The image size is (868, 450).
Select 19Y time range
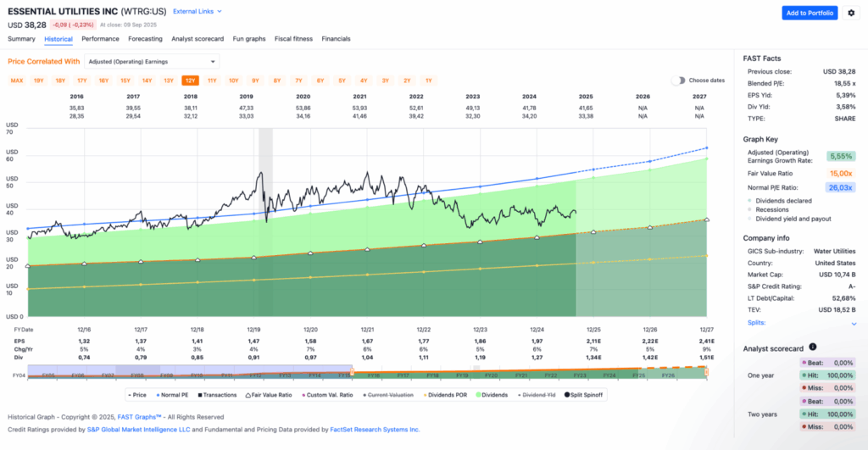click(39, 81)
